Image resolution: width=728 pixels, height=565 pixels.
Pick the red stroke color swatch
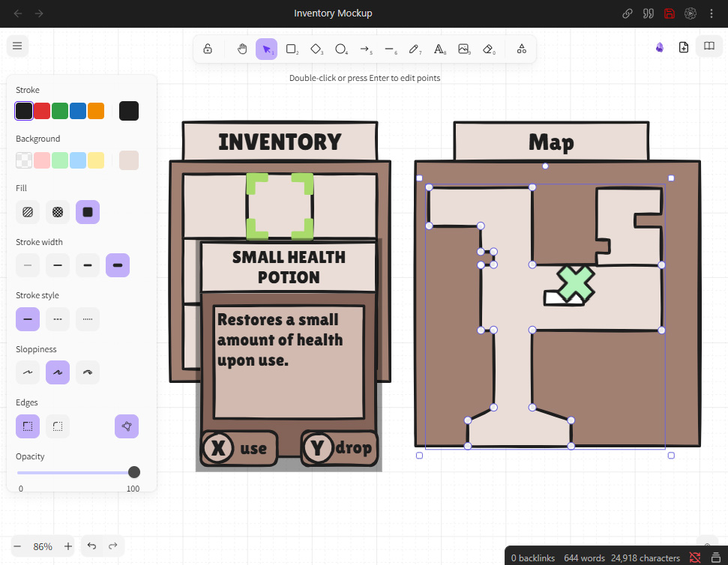pos(42,111)
